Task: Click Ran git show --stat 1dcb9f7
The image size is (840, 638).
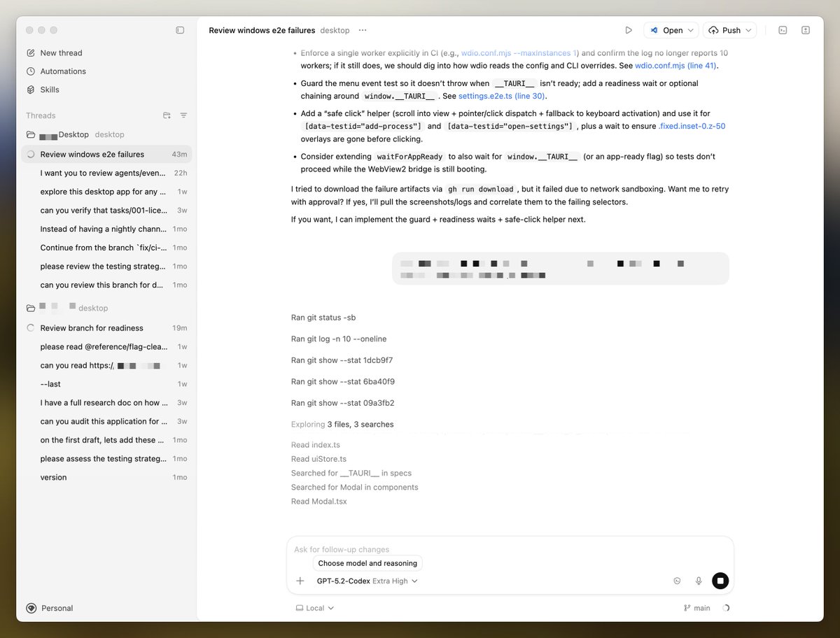Action: coord(342,360)
